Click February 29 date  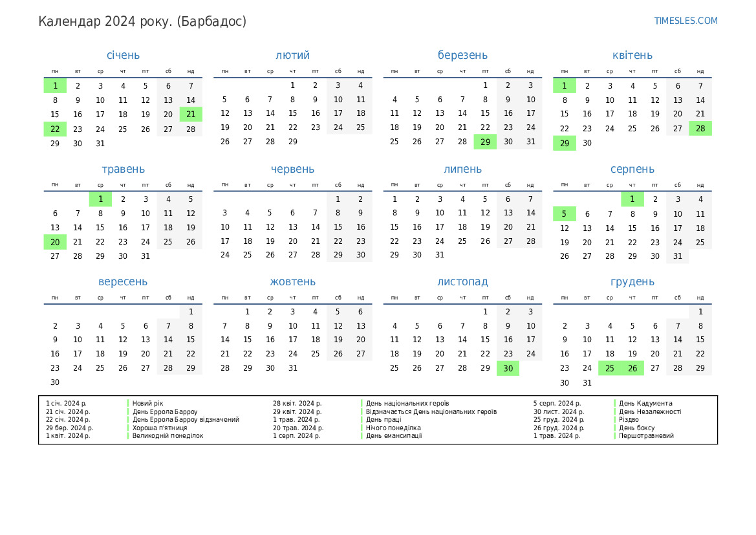click(x=293, y=141)
